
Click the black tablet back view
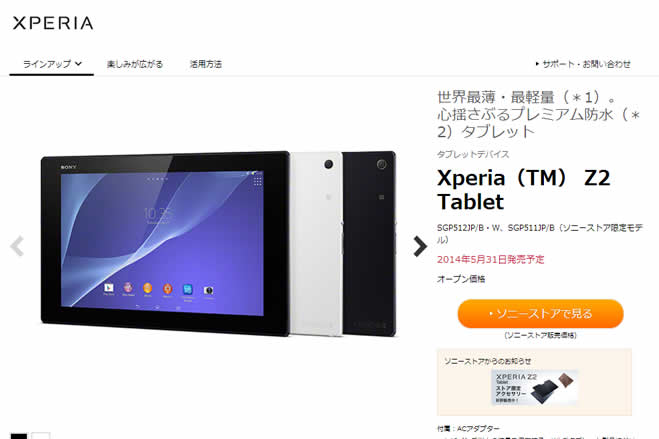click(369, 244)
